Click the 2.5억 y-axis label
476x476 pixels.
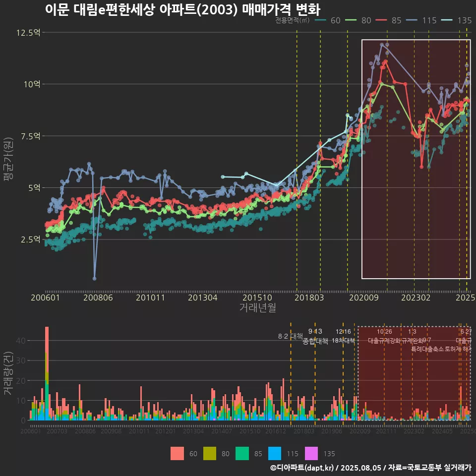coord(31,239)
